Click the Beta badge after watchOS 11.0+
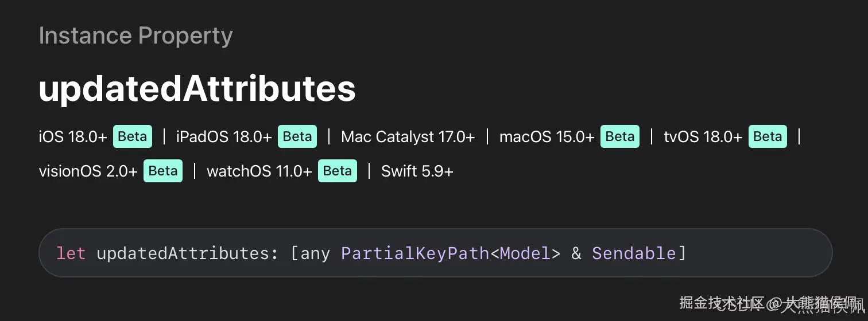This screenshot has height=321, width=868. tap(338, 171)
